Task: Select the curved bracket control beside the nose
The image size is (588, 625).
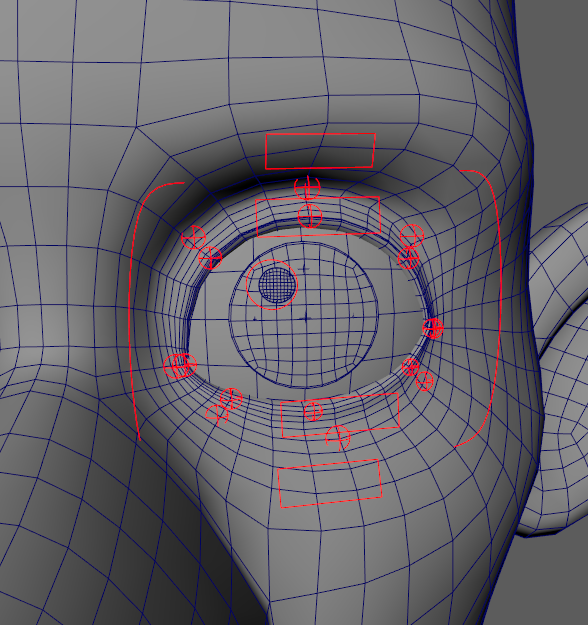Action: pyautogui.click(x=156, y=311)
